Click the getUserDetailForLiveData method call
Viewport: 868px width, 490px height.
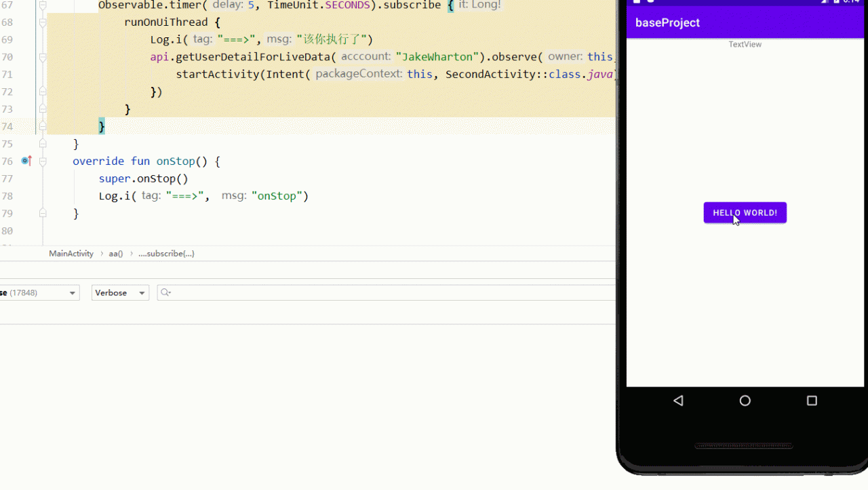click(253, 57)
